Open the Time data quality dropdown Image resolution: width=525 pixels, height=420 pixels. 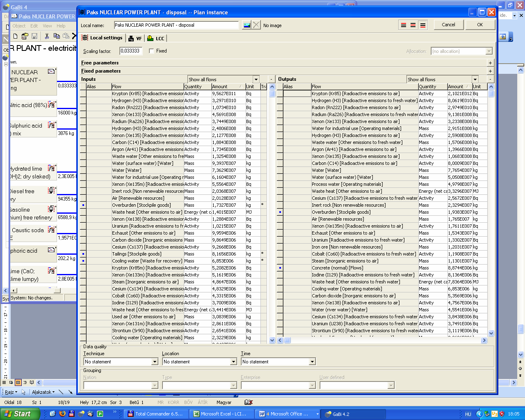[312, 362]
